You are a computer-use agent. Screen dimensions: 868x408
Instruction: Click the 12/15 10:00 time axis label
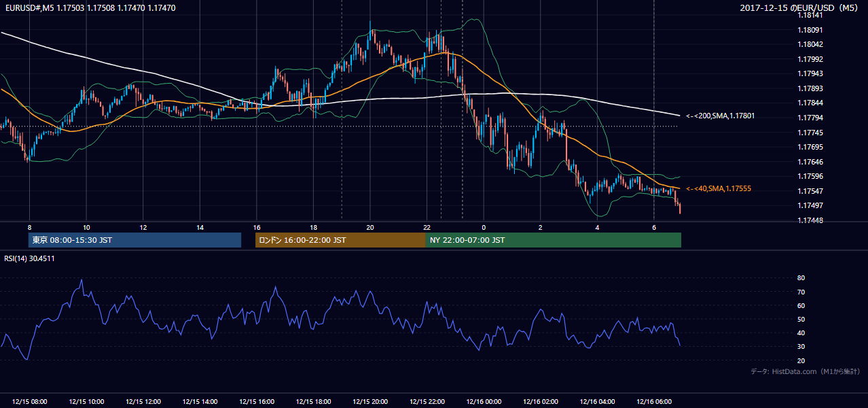click(86, 402)
